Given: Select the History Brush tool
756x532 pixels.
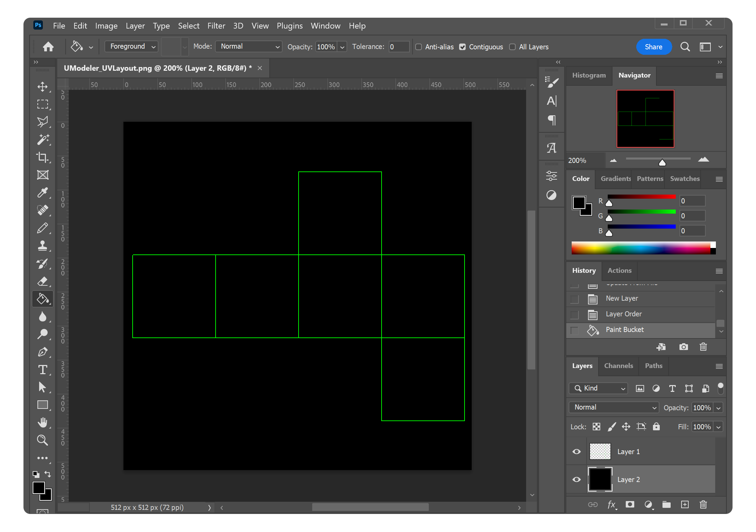Looking at the screenshot, I should (43, 264).
